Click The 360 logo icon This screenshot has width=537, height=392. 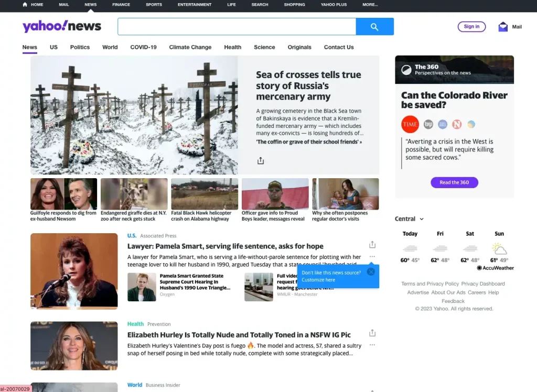tap(406, 70)
